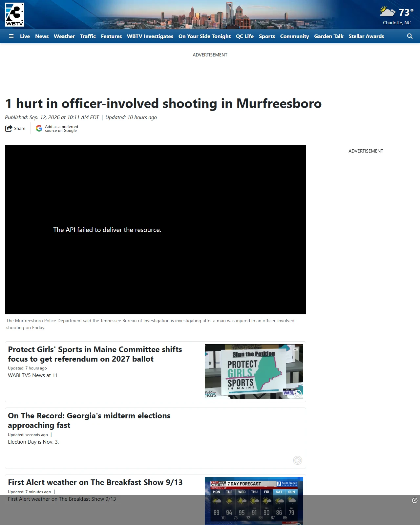
Task: Open the hamburger navigation menu
Action: click(11, 36)
